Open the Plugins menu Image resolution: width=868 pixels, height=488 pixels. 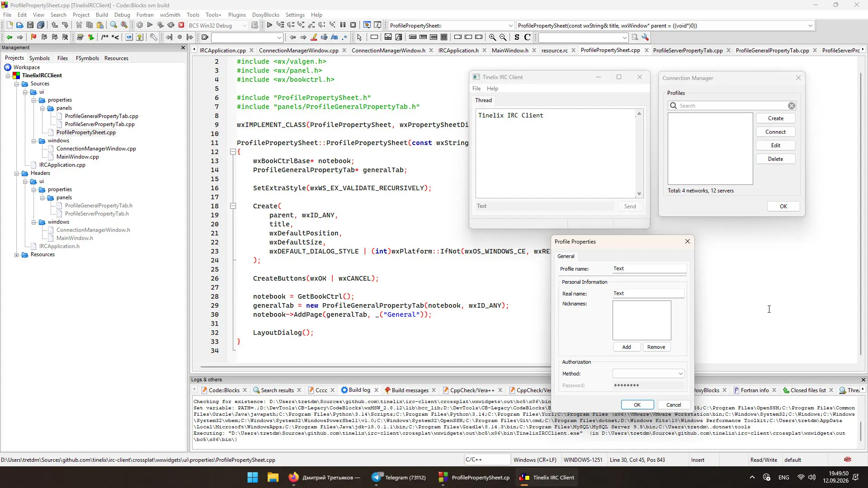(x=237, y=15)
